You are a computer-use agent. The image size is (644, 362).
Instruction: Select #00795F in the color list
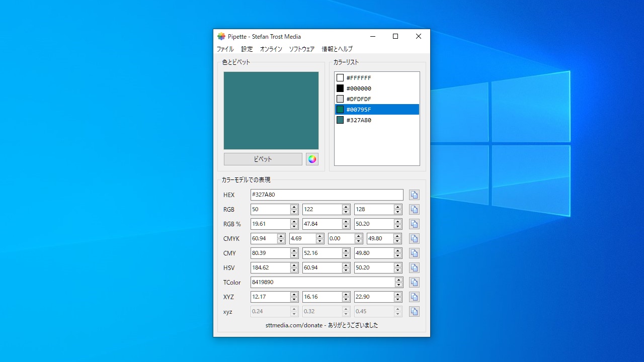click(377, 110)
